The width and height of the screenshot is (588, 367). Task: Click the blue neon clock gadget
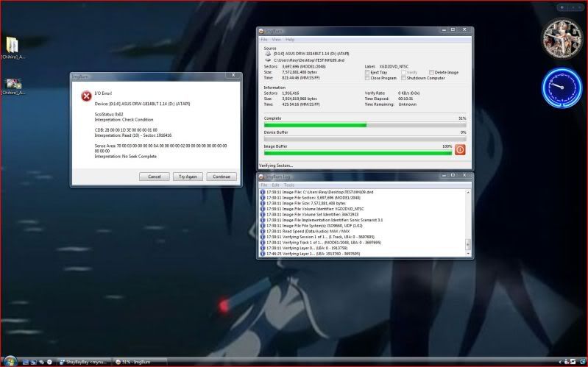click(562, 88)
